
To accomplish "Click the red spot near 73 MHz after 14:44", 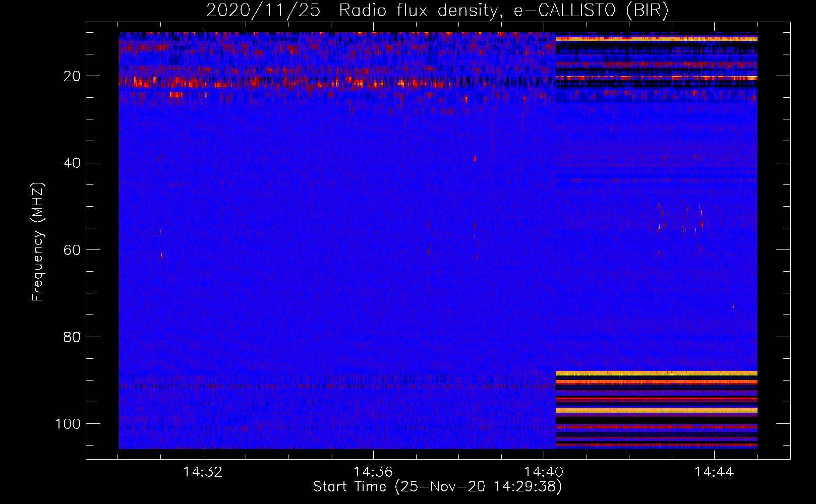I will [733, 306].
